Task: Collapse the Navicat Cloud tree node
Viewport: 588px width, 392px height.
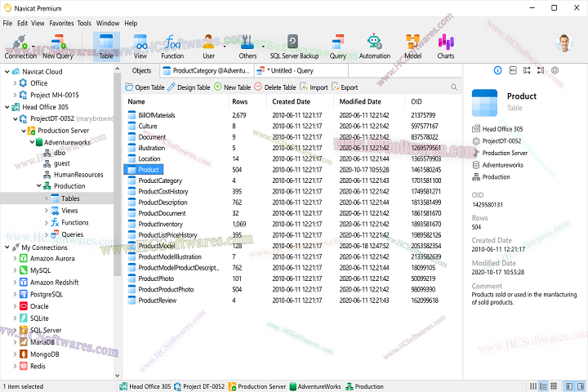Action: click(7, 71)
